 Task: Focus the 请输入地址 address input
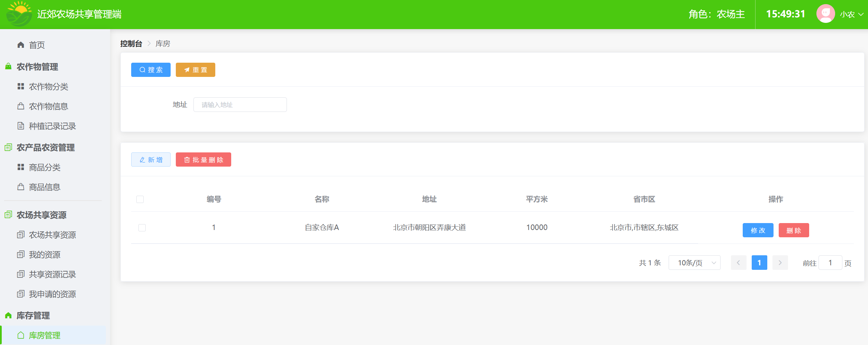click(x=240, y=105)
